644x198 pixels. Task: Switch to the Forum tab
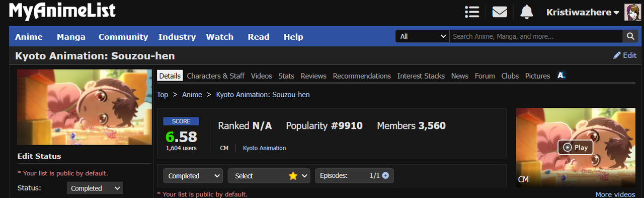pyautogui.click(x=485, y=76)
